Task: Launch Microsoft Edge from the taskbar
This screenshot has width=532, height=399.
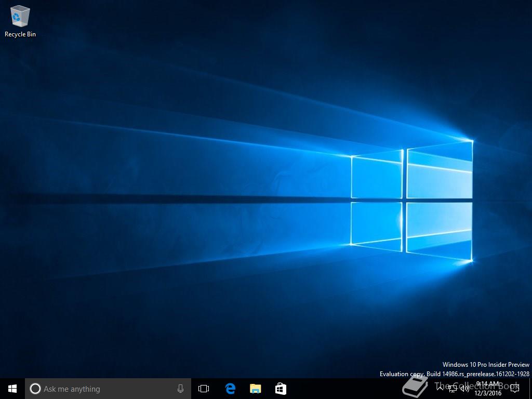Action: (230, 389)
